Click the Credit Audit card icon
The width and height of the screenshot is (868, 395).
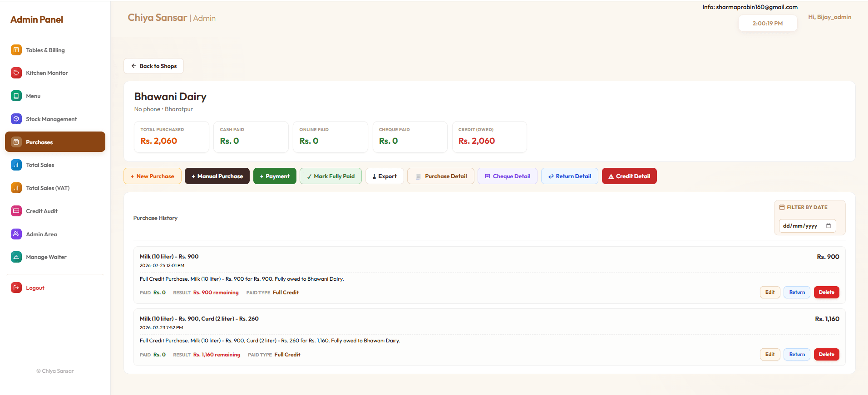16,211
